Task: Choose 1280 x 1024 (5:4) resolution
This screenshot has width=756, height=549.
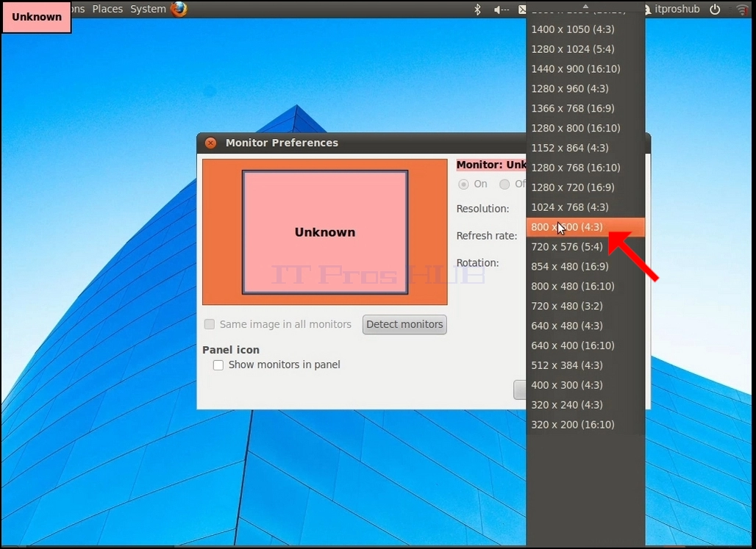Action: click(x=585, y=49)
